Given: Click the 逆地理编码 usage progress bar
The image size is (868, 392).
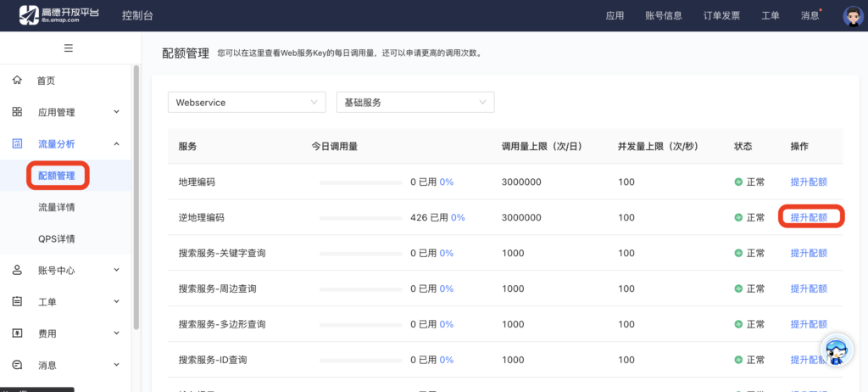Looking at the screenshot, I should 361,218.
